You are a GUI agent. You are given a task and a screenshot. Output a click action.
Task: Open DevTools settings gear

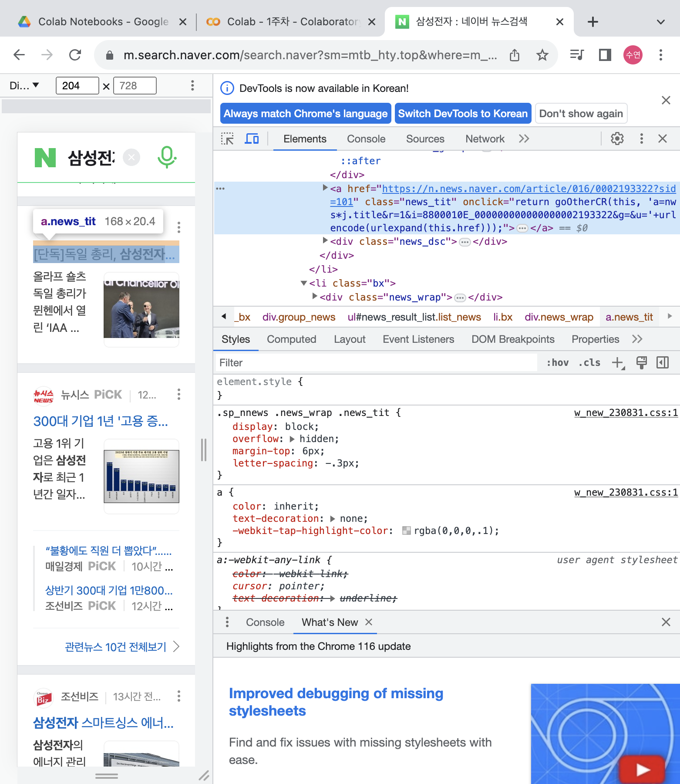(617, 139)
